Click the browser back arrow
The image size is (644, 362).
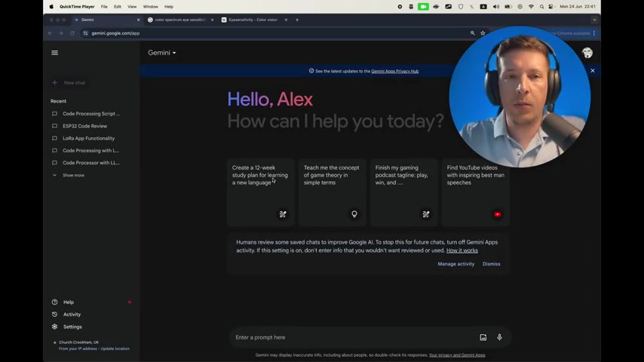50,33
